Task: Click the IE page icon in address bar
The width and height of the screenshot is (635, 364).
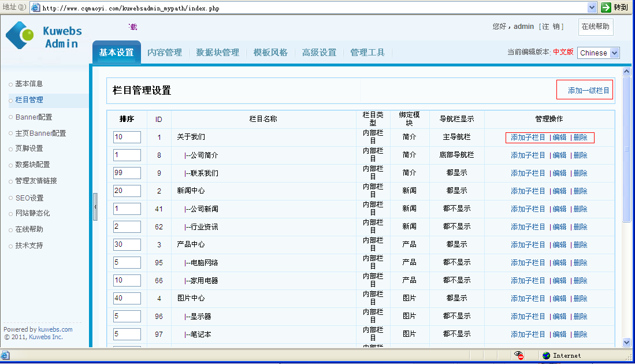Action: pos(36,8)
